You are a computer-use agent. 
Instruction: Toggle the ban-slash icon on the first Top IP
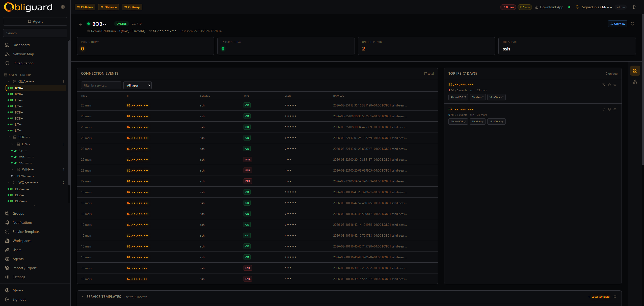604,85
